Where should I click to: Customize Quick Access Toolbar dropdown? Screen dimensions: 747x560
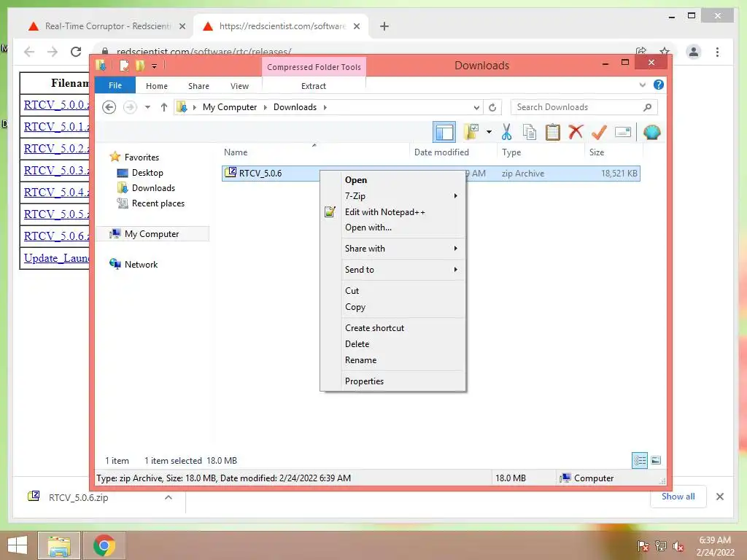pyautogui.click(x=155, y=66)
